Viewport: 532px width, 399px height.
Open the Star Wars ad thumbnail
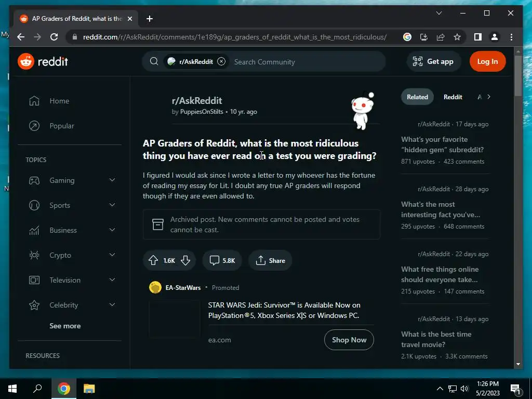point(175,319)
